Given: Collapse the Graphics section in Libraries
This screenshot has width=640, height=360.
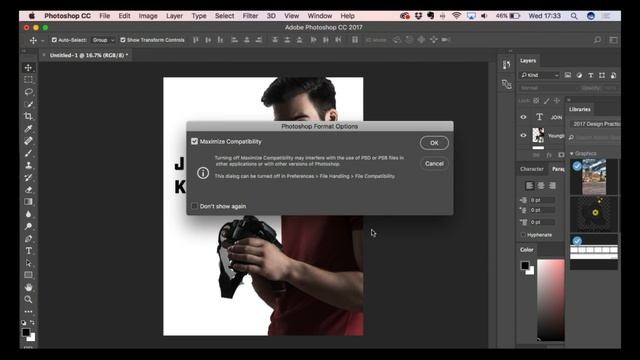Looking at the screenshot, I should 571,153.
